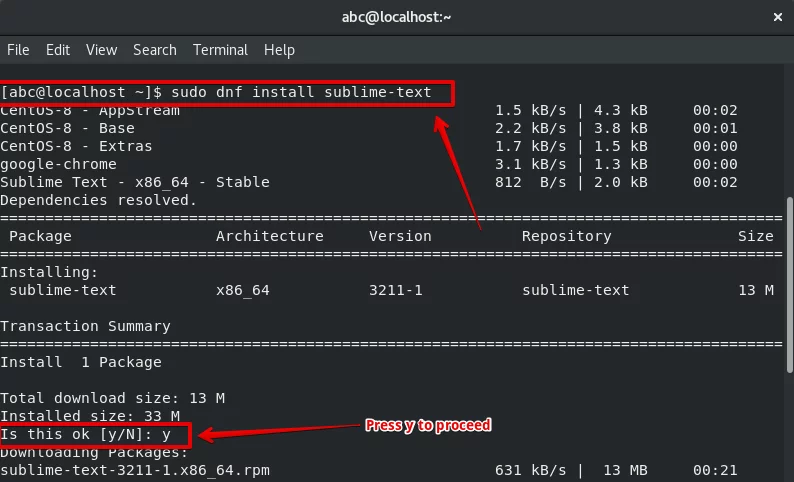
Task: Click the 'Repository' column header
Action: click(x=567, y=236)
